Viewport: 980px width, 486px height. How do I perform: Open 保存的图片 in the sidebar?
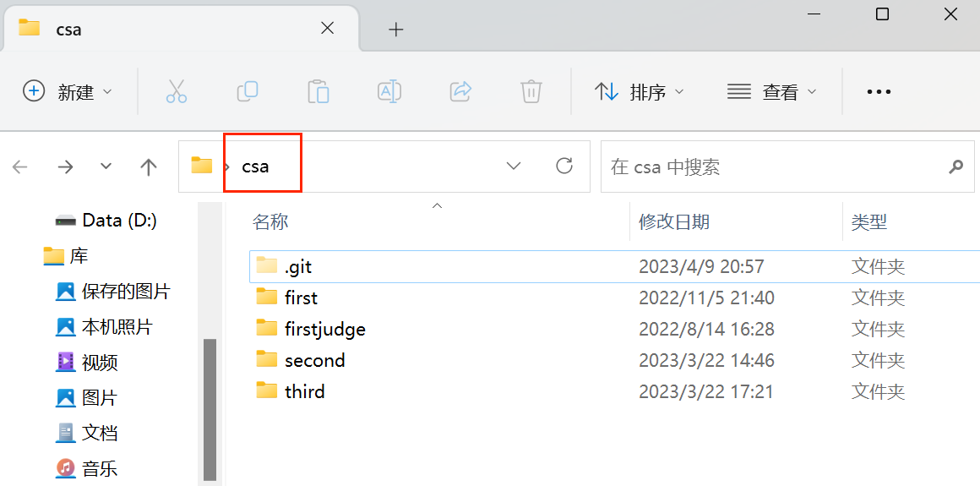click(125, 292)
